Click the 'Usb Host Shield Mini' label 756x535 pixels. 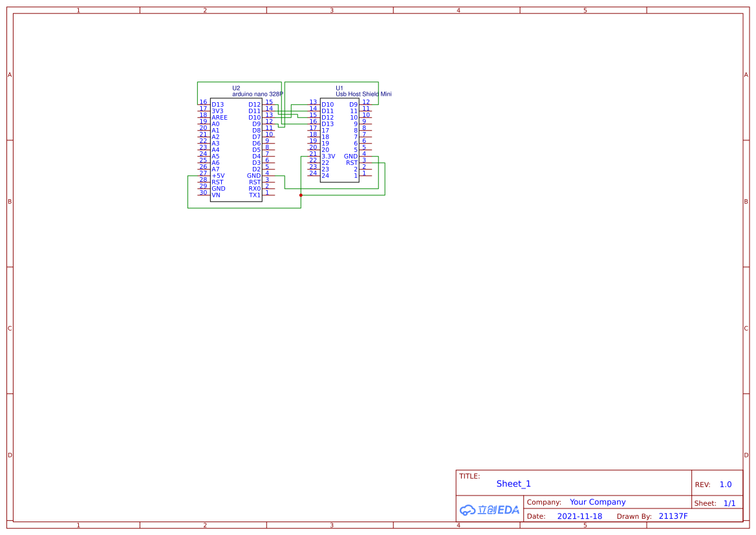pyautogui.click(x=363, y=94)
